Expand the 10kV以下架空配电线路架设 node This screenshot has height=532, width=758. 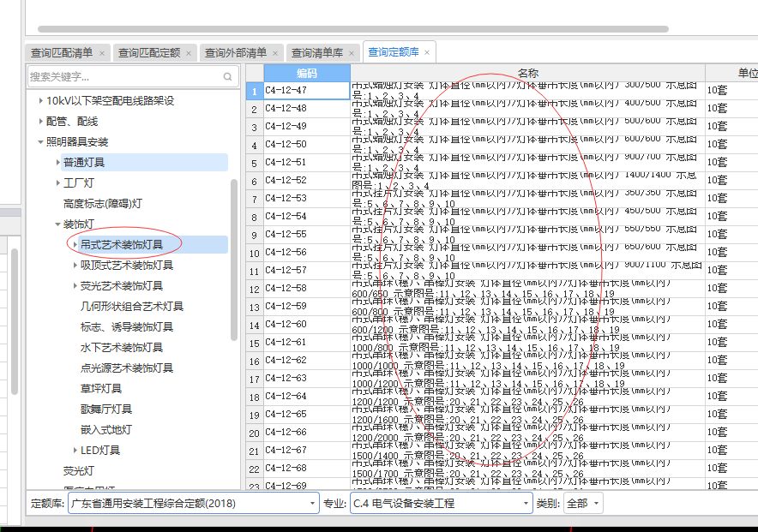pyautogui.click(x=40, y=100)
